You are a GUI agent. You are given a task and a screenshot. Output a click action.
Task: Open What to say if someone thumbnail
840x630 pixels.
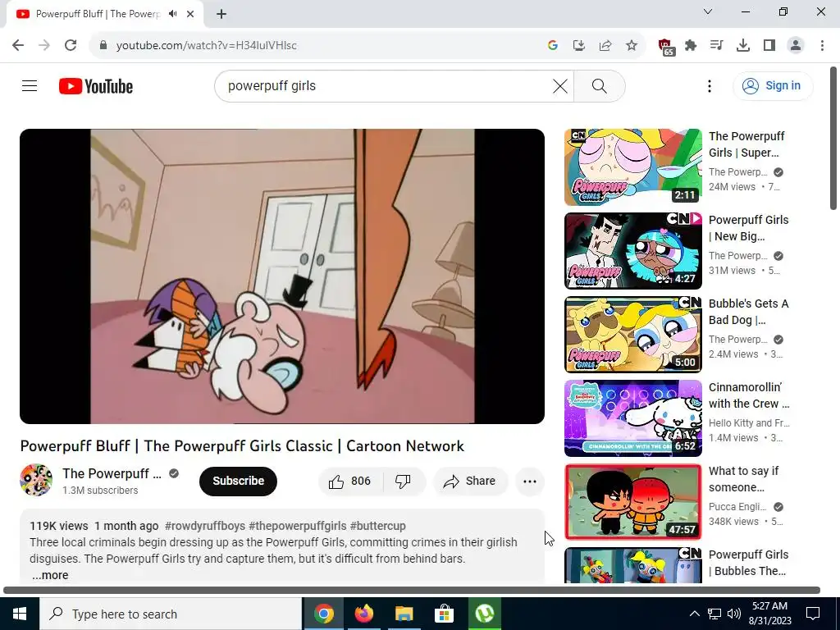tap(632, 501)
